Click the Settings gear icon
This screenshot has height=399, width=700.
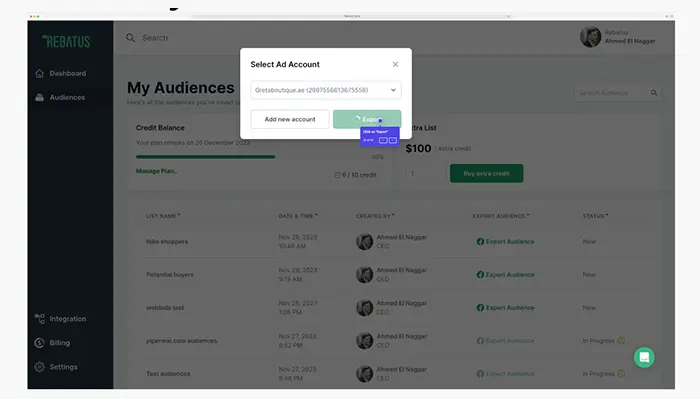39,367
